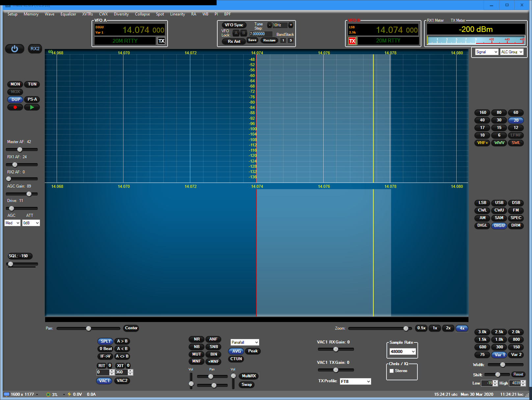This screenshot has width=532, height=400.
Task: Open the Panafall display mode dropdown
Action: click(245, 342)
